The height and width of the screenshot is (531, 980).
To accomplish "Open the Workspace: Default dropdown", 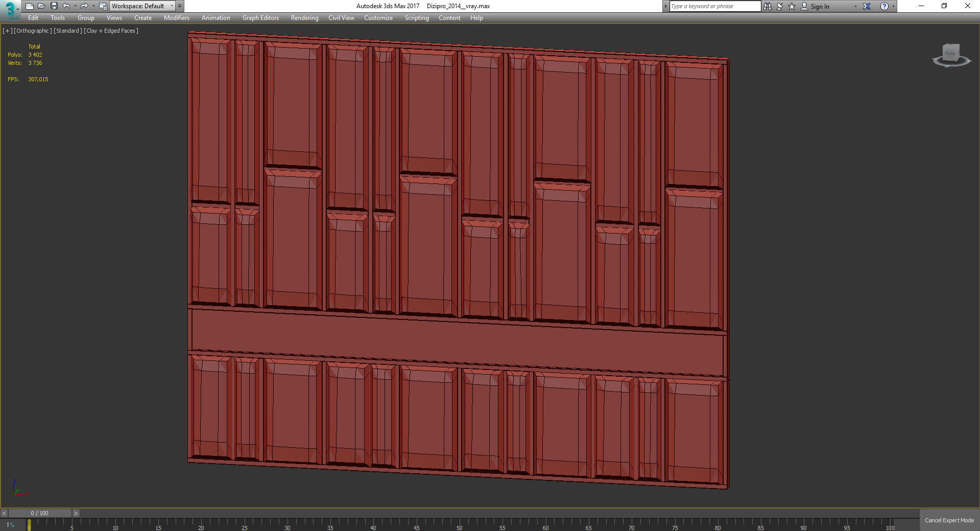I will pos(142,6).
